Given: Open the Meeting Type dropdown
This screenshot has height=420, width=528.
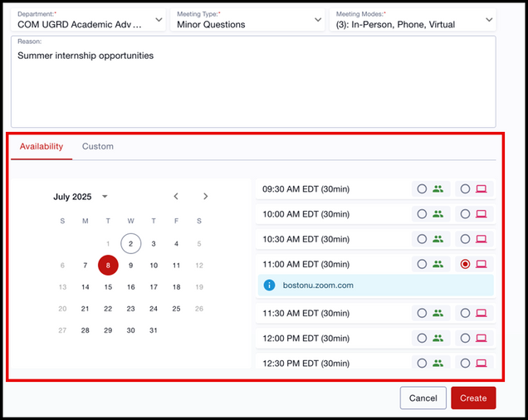Looking at the screenshot, I should click(x=247, y=20).
